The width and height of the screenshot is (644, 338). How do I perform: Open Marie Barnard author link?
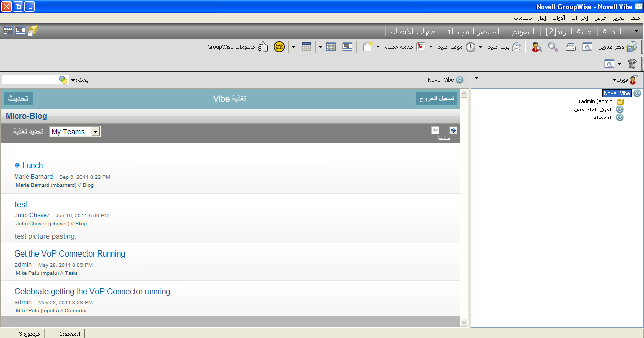(x=33, y=177)
